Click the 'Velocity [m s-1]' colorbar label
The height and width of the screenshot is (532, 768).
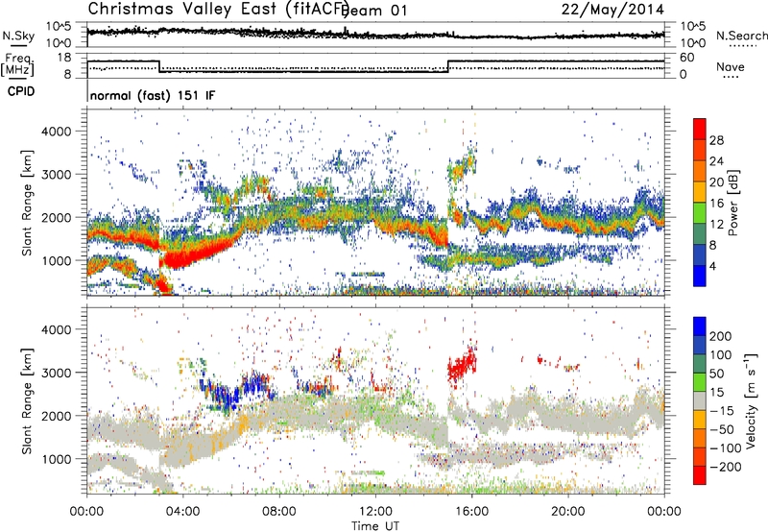(750, 400)
